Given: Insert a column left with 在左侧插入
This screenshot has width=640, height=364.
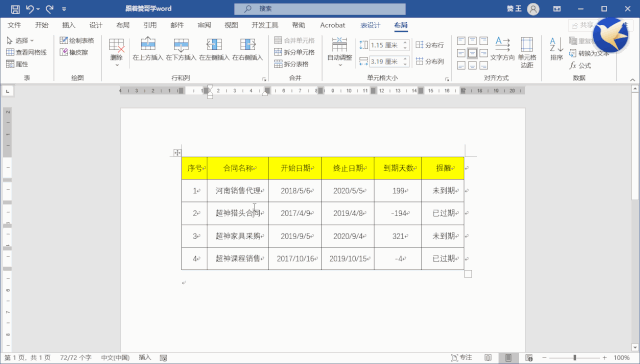Looking at the screenshot, I should 214,49.
